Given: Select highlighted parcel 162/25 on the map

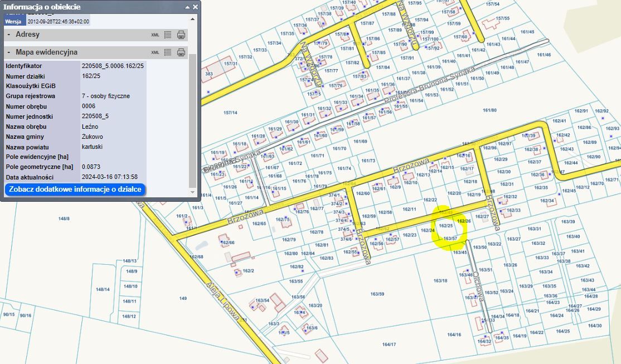Looking at the screenshot, I should pyautogui.click(x=446, y=226).
